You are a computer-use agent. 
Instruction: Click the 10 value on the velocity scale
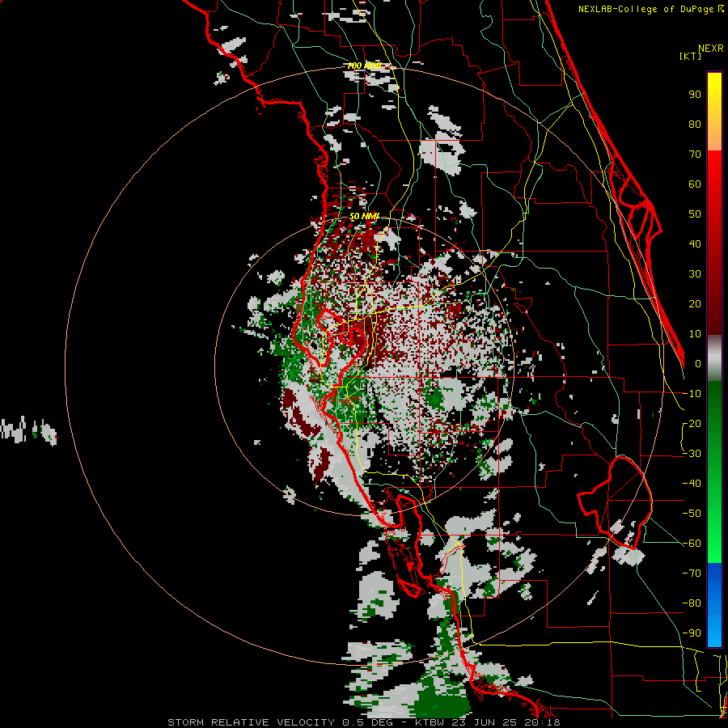coord(695,334)
